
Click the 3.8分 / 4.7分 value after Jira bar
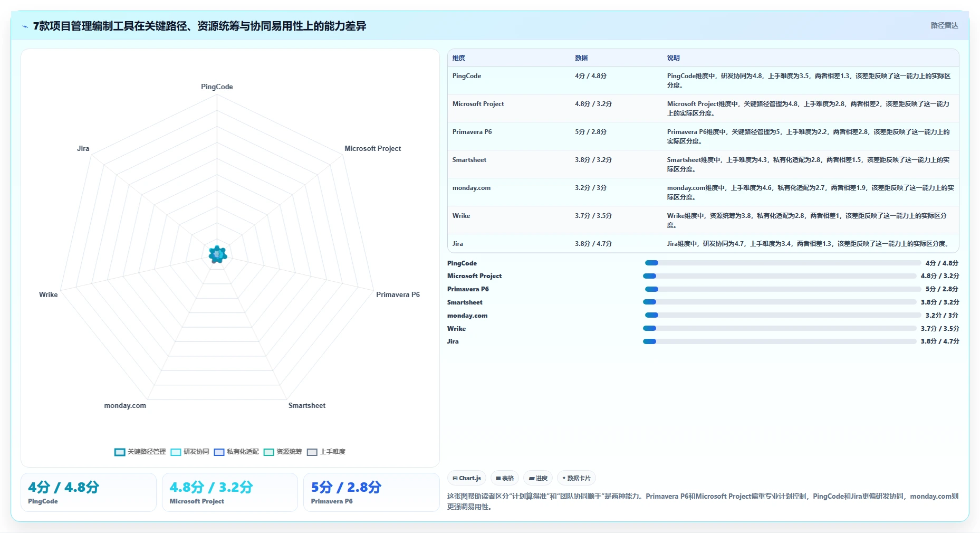click(940, 341)
